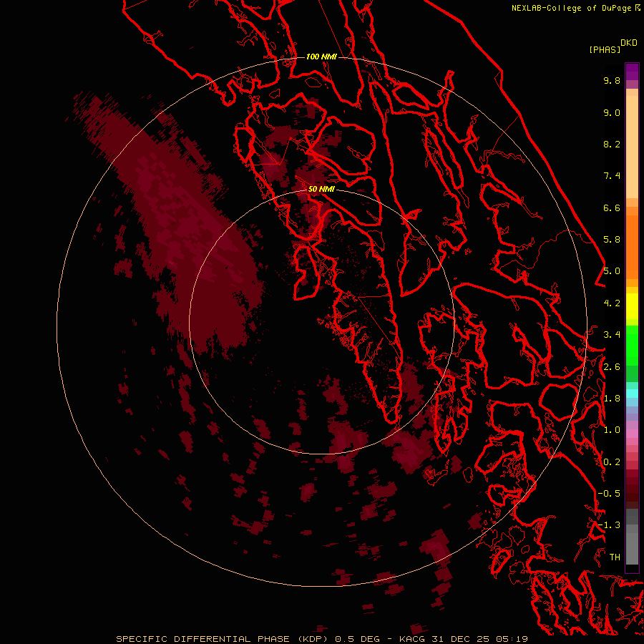
Task: Click the 9.0 value on the color scale
Action: [612, 112]
